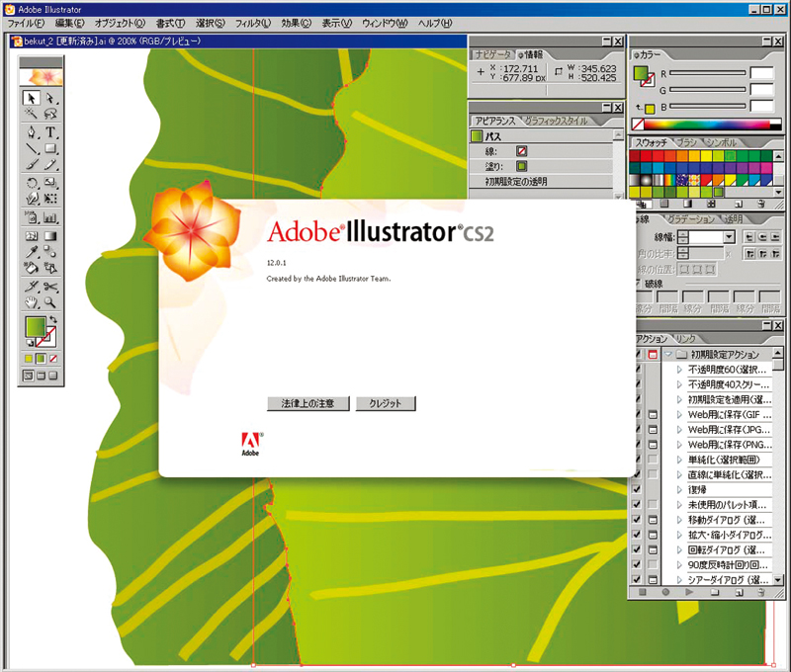Select the Hand tool
791x672 pixels.
32,302
